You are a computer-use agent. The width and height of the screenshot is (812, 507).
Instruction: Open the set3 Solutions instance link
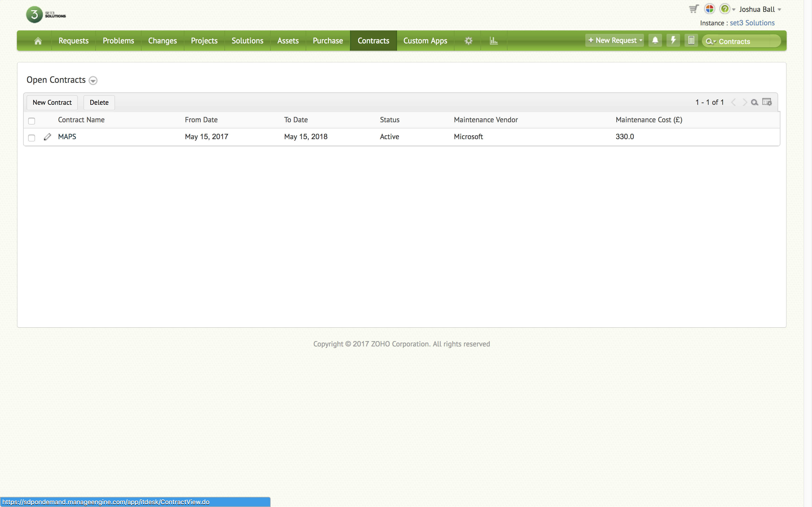pyautogui.click(x=752, y=23)
